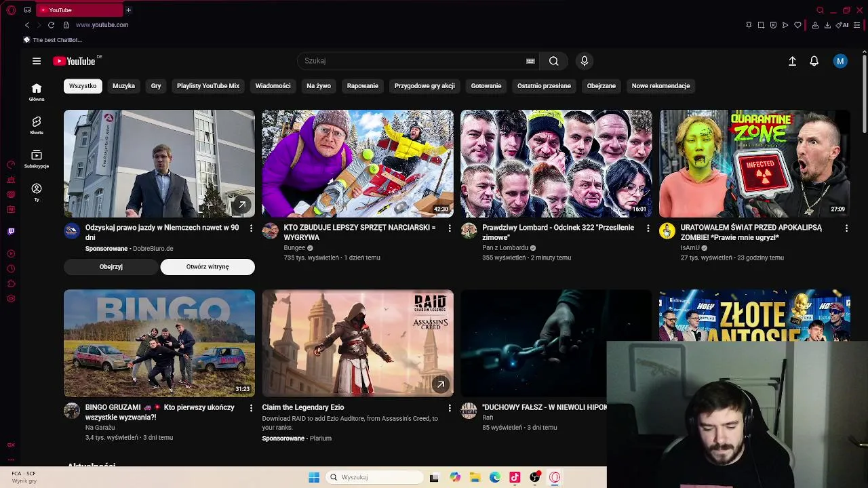Screen dimensions: 868x488
Task: Click the search magnifier button
Action: coord(554,61)
